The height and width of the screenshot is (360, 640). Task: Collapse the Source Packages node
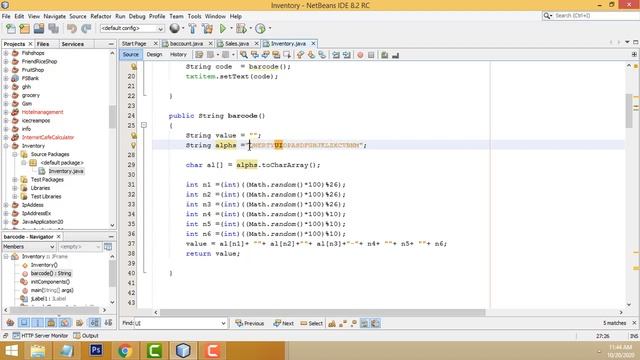tap(15, 154)
